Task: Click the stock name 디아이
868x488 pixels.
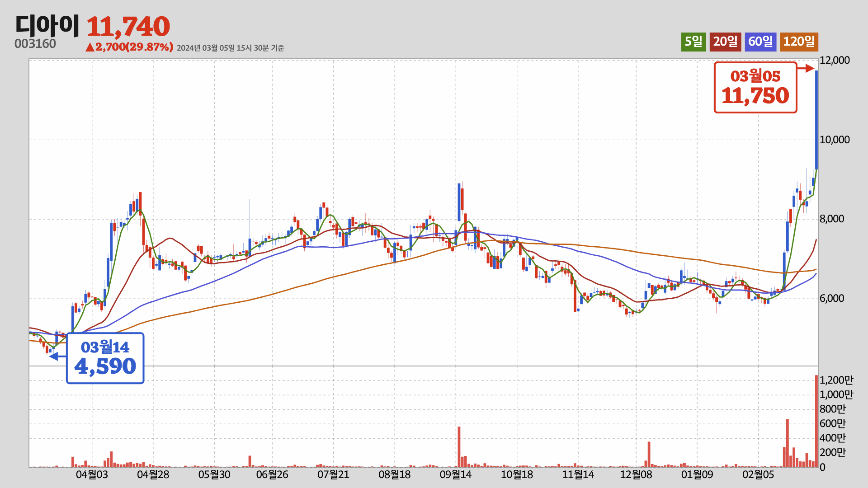Action: (47, 25)
